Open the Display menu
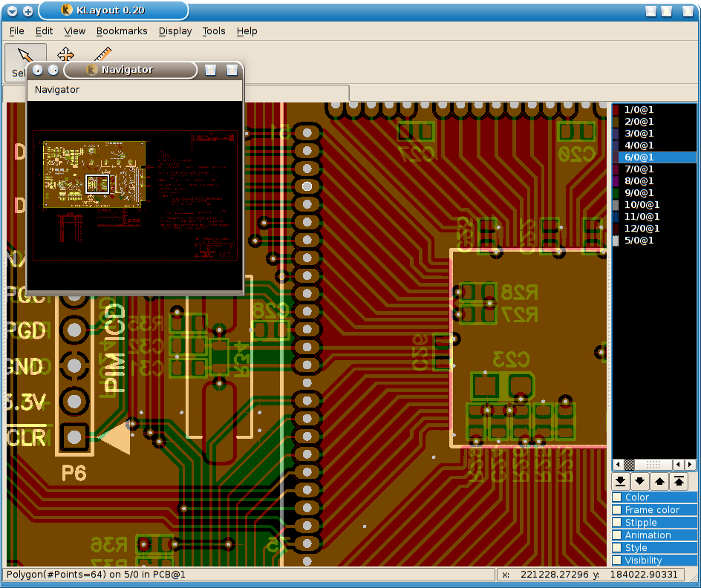701x588 pixels. coord(175,31)
